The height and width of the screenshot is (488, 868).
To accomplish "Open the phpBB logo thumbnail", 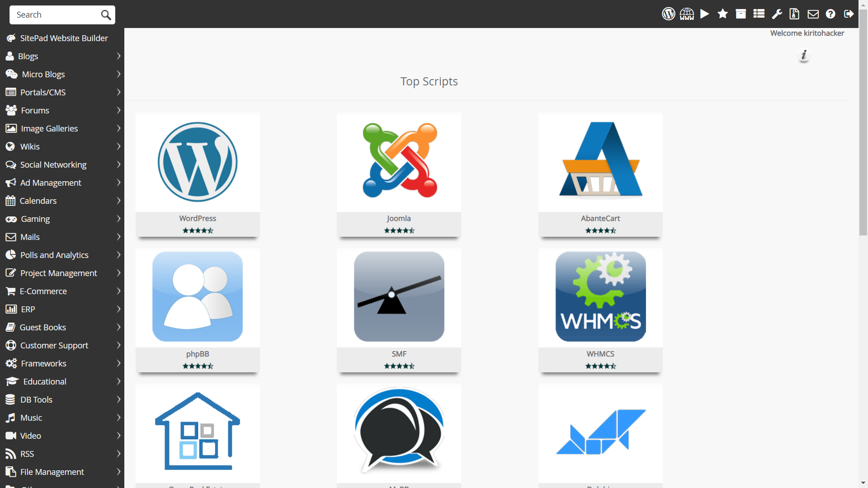I will 198,297.
